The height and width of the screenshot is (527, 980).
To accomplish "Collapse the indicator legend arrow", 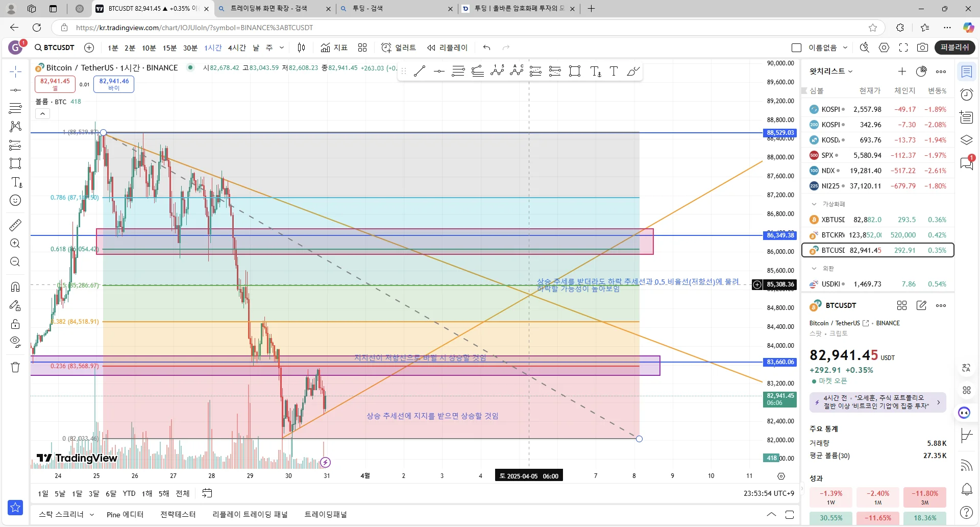I will [42, 114].
